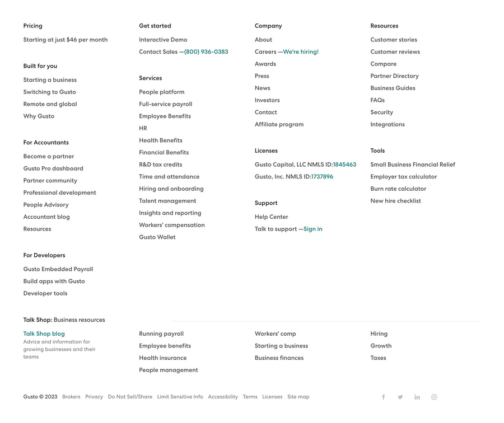Open the Workers' compensation services page
Viewport: 504px width, 423px height.
171,225
